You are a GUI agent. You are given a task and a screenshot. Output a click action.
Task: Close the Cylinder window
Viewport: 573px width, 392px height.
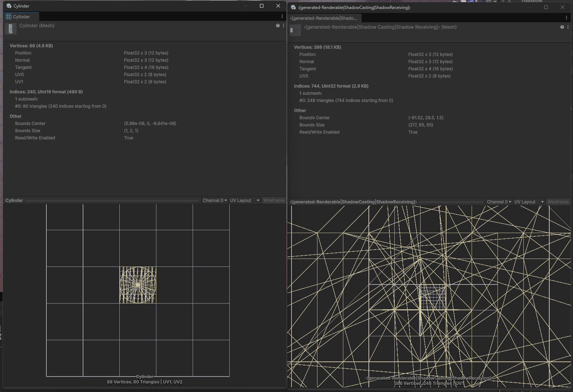(x=278, y=6)
